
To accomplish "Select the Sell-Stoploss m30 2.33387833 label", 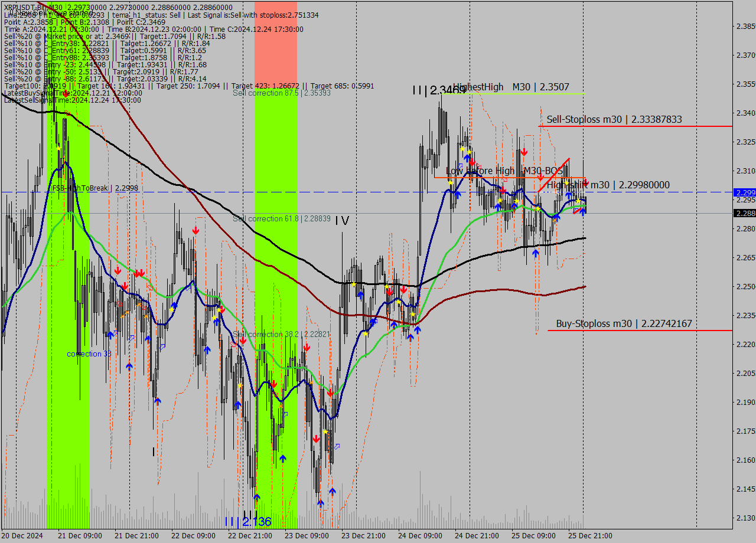I will pyautogui.click(x=614, y=119).
